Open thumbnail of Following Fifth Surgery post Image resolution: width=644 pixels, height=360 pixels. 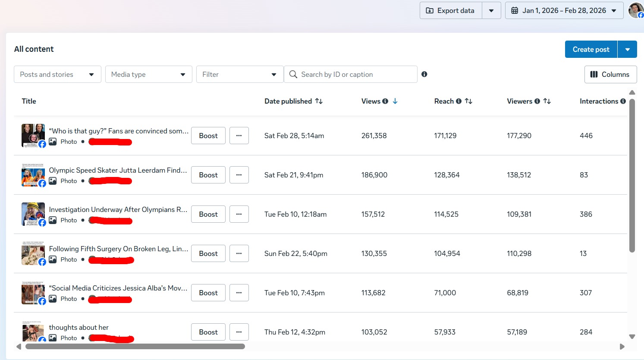point(33,253)
